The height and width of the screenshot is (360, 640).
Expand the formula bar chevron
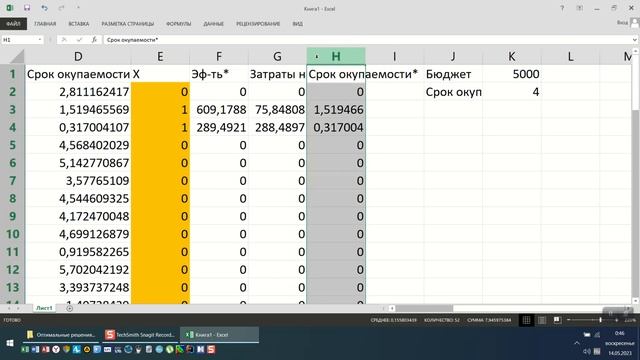(635, 40)
